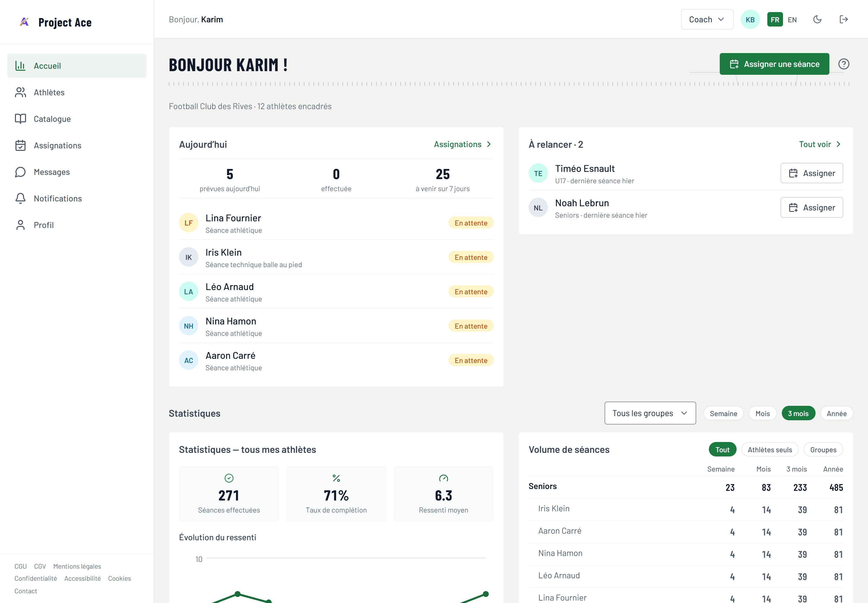Switch language to EN
The width and height of the screenshot is (868, 603).
(x=792, y=20)
